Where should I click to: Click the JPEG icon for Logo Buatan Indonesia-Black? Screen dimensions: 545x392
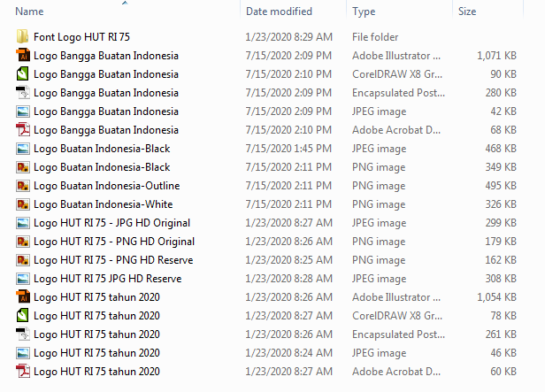click(23, 149)
